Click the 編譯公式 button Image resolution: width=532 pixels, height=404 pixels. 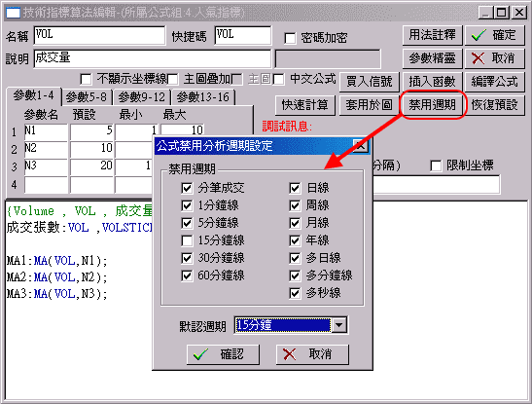coord(494,82)
